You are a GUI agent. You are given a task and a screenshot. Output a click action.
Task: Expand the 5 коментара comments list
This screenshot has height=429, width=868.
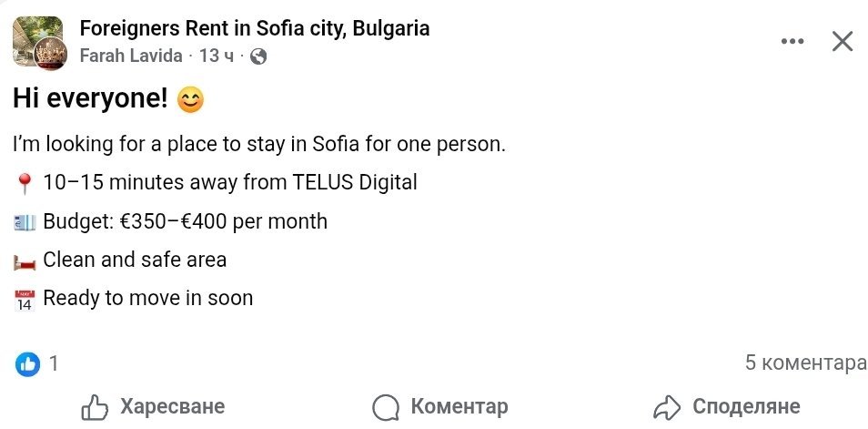point(805,363)
